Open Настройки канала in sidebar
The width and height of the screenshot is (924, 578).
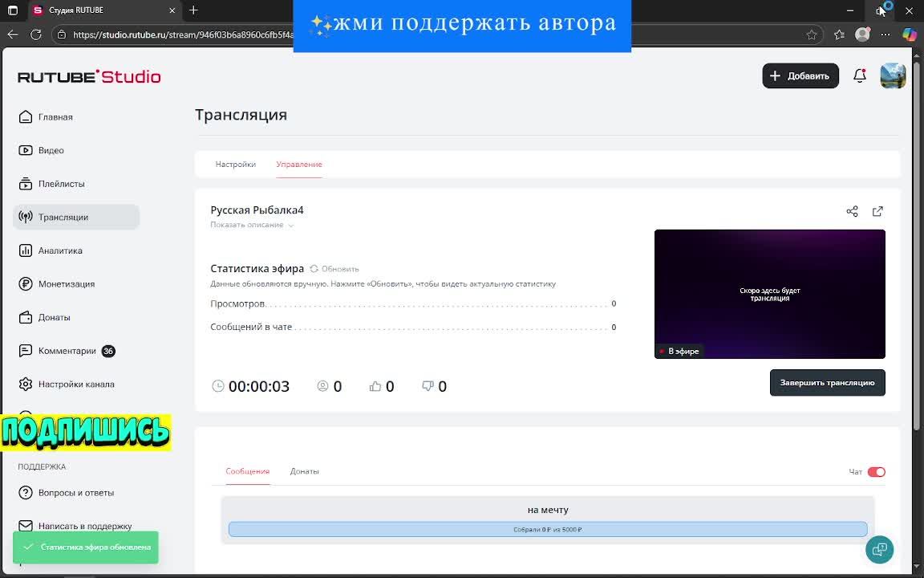67,385
